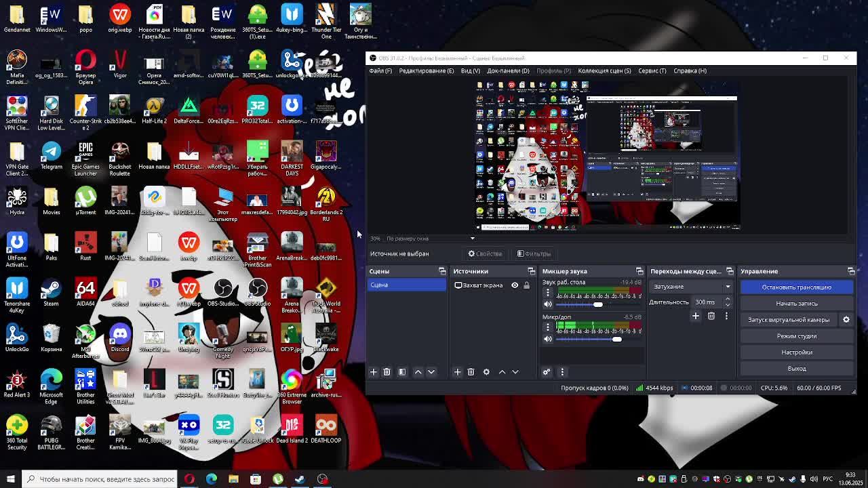The width and height of the screenshot is (868, 488).
Task: Move scene up with the arrow in Сцены
Action: [x=418, y=371]
